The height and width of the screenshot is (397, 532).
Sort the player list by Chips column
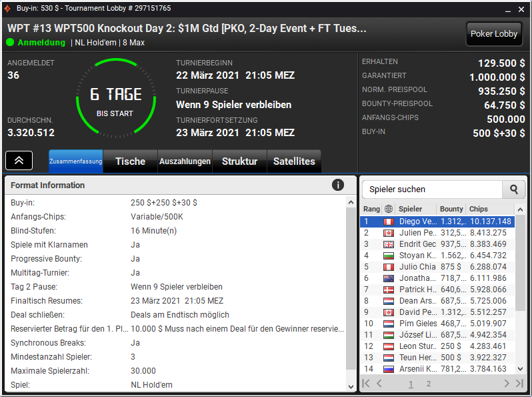[479, 209]
